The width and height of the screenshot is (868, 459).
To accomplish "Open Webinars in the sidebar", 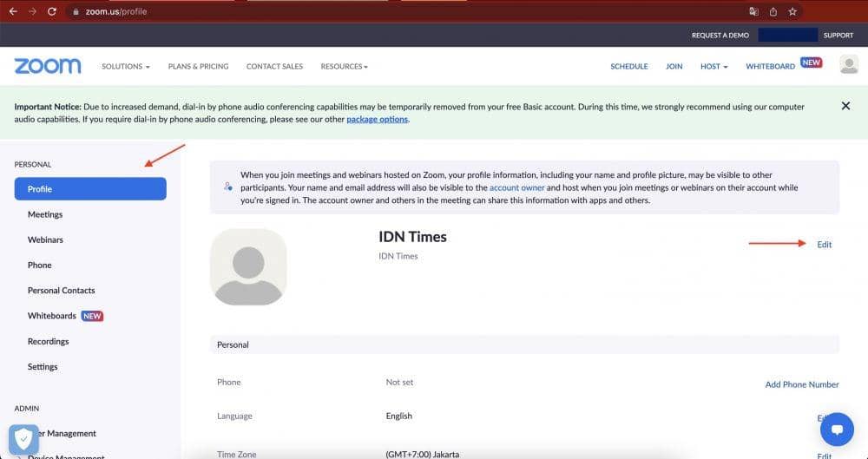I will (45, 239).
